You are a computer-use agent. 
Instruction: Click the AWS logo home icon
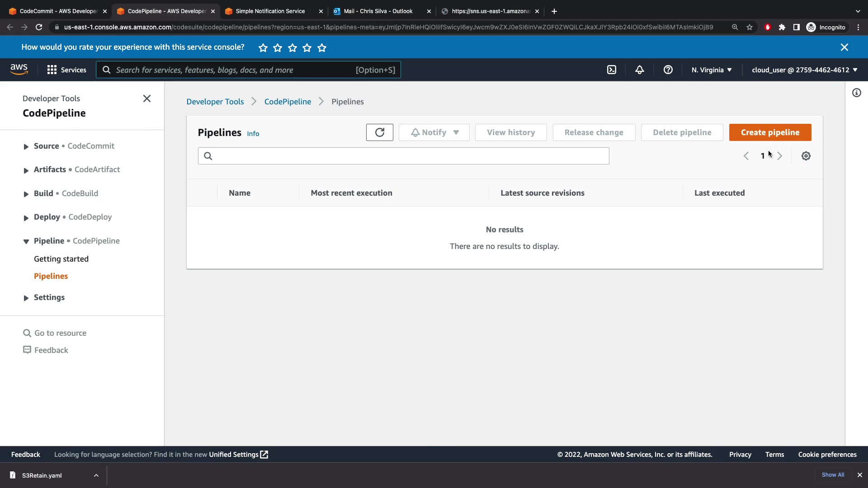click(x=19, y=70)
